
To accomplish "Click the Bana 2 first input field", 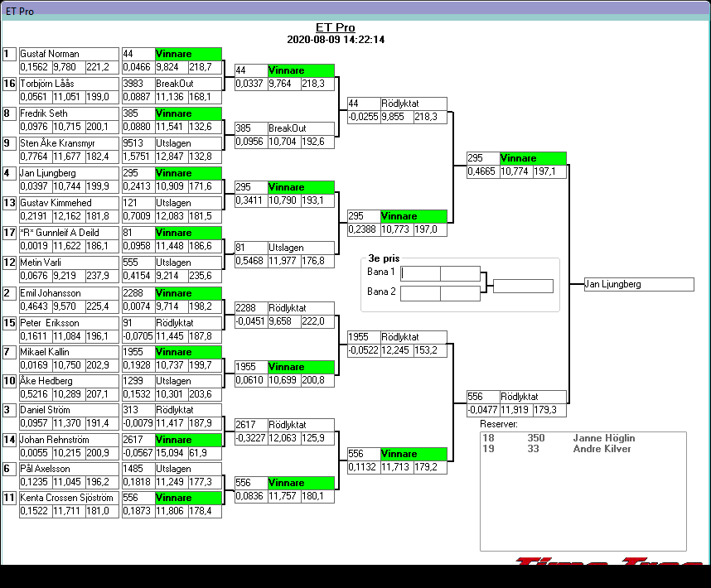I will 421,293.
